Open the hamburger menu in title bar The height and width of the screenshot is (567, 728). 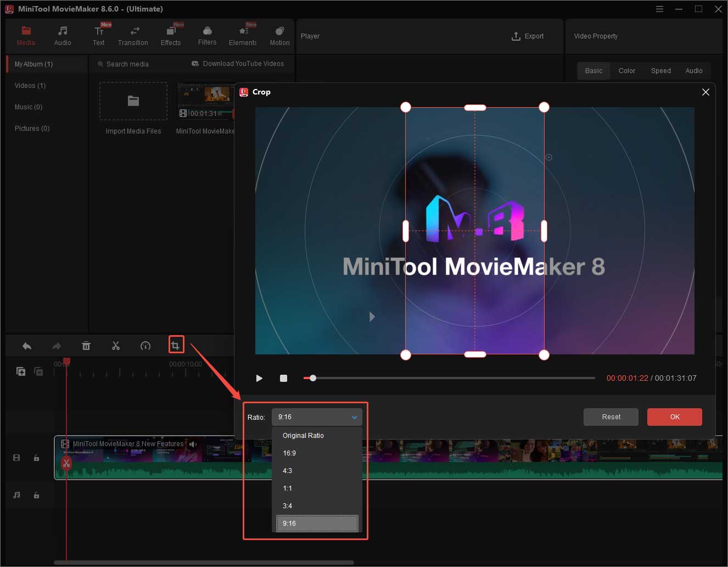(x=659, y=9)
